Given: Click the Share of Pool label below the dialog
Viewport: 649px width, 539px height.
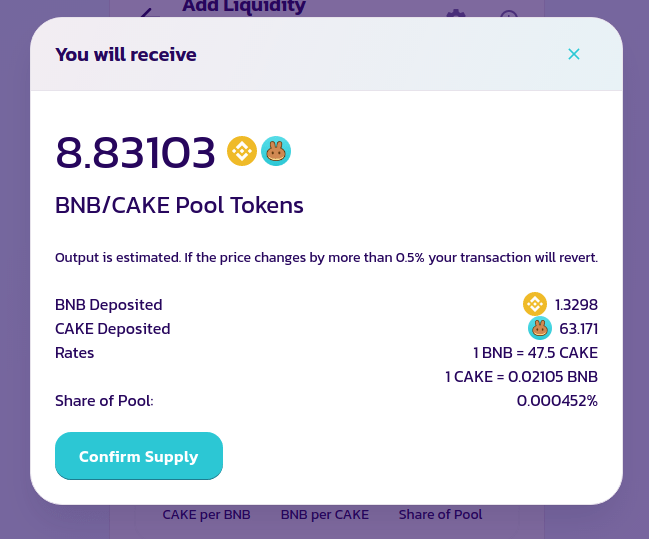Looking at the screenshot, I should pyautogui.click(x=440, y=515).
